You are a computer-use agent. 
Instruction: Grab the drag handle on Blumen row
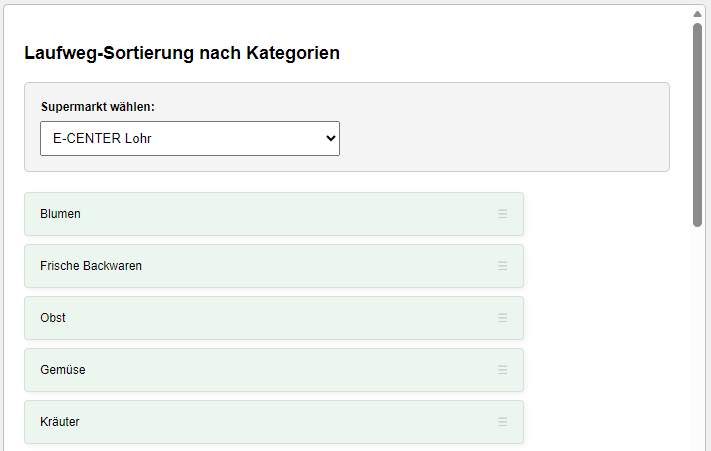pos(502,214)
